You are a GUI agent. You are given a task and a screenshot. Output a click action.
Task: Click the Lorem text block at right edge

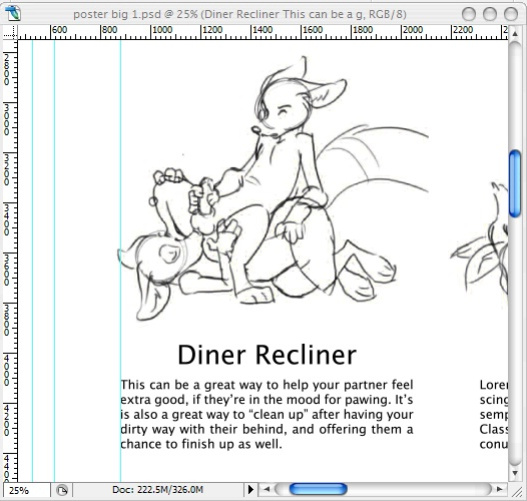pyautogui.click(x=493, y=414)
